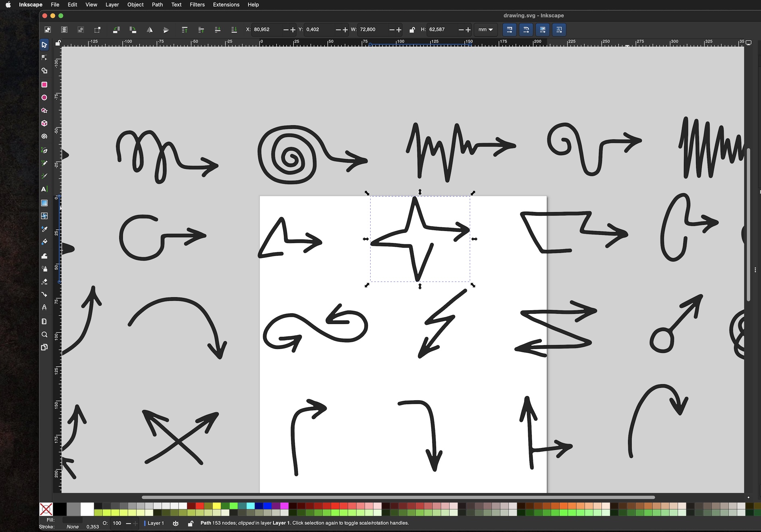This screenshot has height=532, width=761.
Task: Open the mm units dropdown
Action: coord(485,30)
